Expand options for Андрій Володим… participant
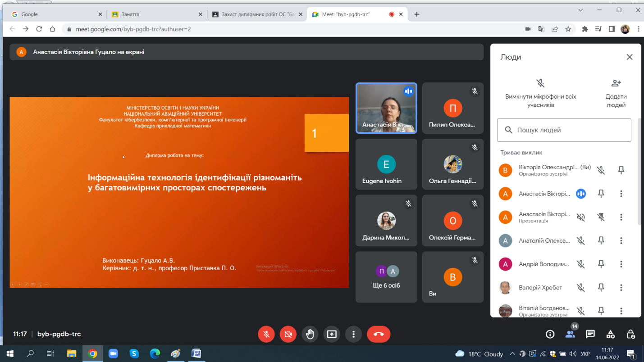Screen dimensions: 644x362 621,264
